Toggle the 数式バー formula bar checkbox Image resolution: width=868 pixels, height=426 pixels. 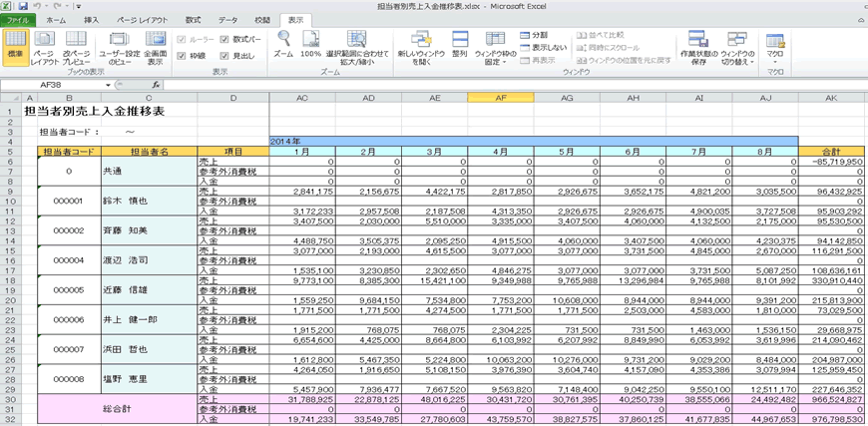point(224,40)
